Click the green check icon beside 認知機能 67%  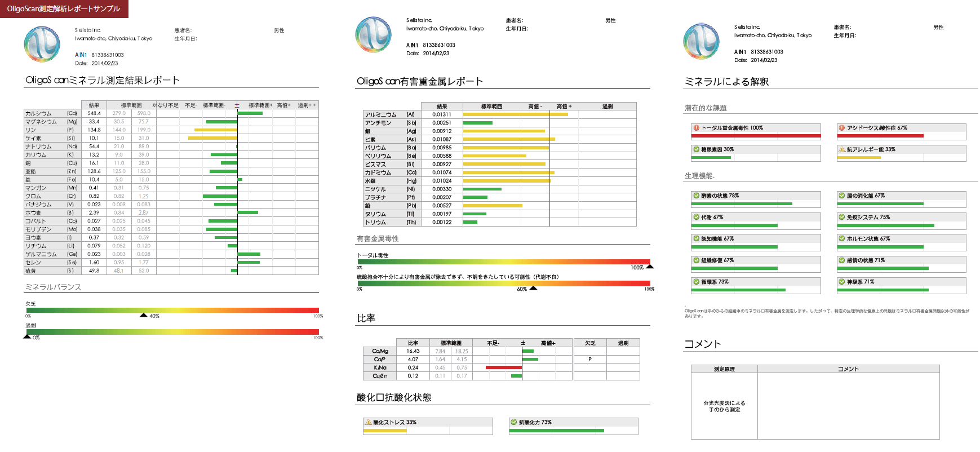pos(697,238)
